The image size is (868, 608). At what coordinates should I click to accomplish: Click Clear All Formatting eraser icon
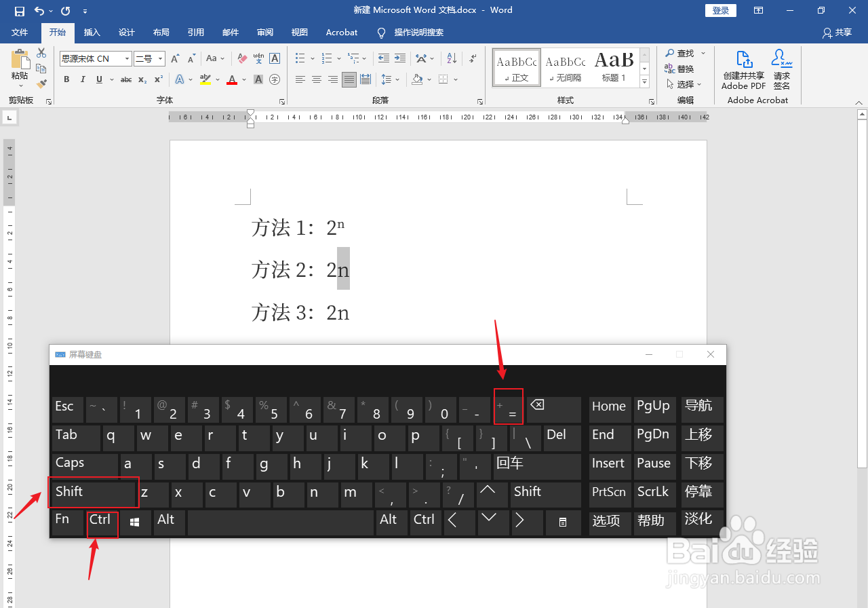pyautogui.click(x=242, y=59)
